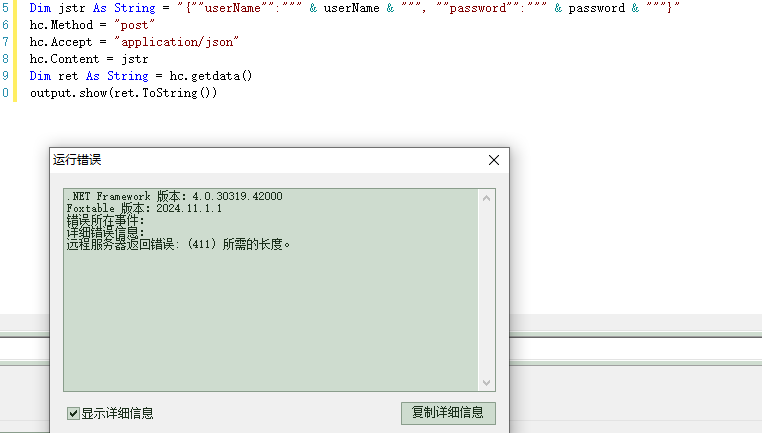
Task: Click the Foxtable 版本 line in details
Action: tap(144, 208)
